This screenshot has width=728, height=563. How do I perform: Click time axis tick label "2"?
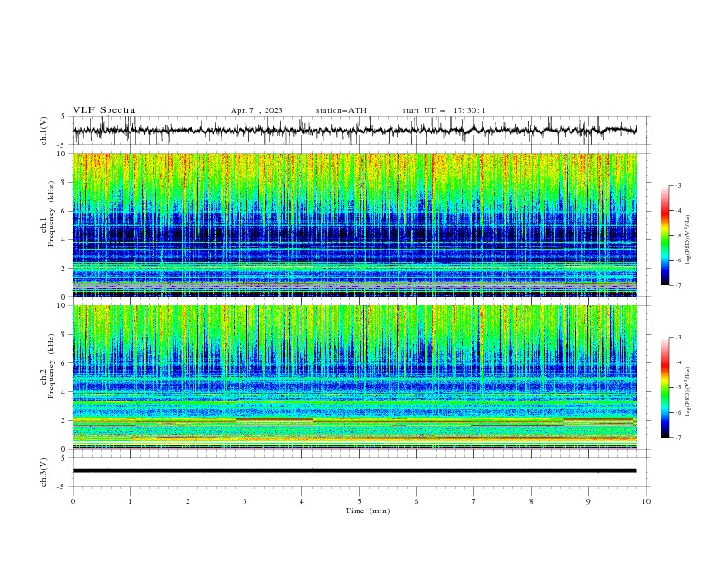(188, 501)
